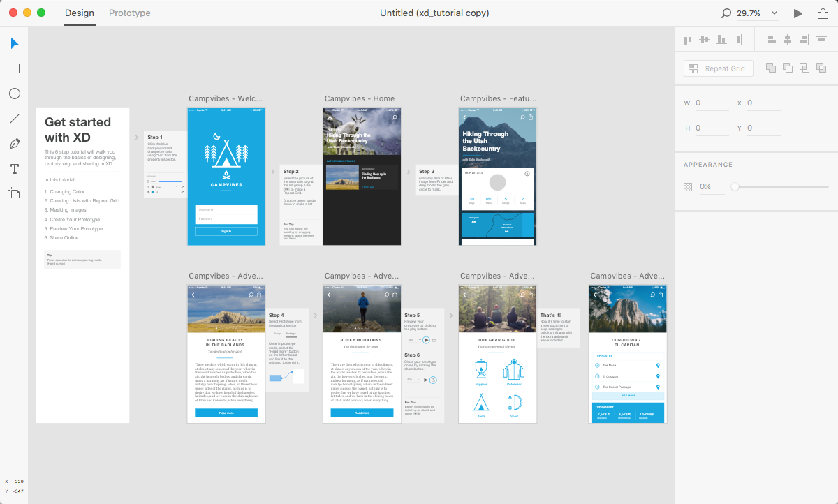Click the Supplies lantern icon
The image size is (838, 504).
pos(481,369)
